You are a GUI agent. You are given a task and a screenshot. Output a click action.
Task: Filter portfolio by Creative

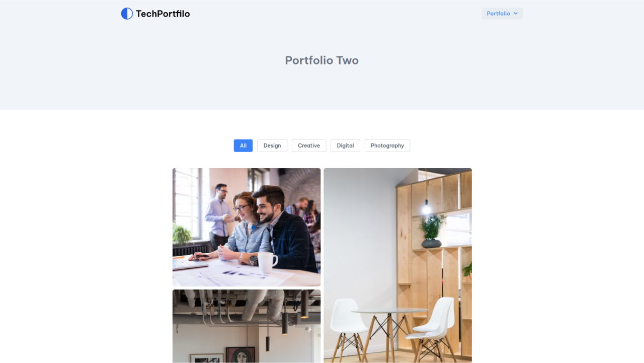(x=309, y=146)
